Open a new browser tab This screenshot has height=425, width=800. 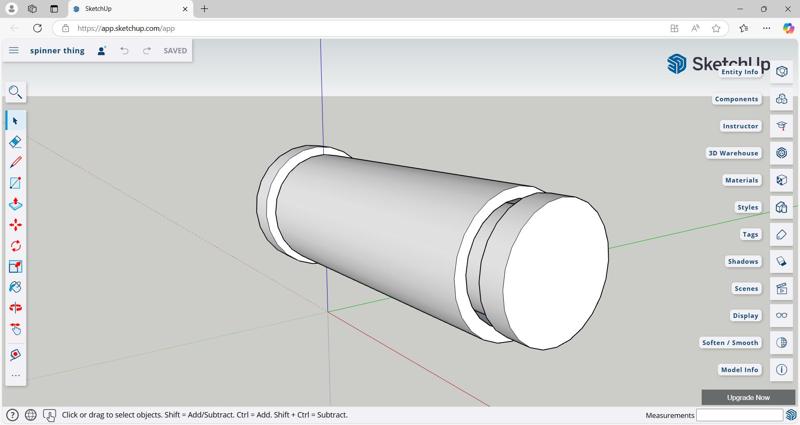coord(204,9)
